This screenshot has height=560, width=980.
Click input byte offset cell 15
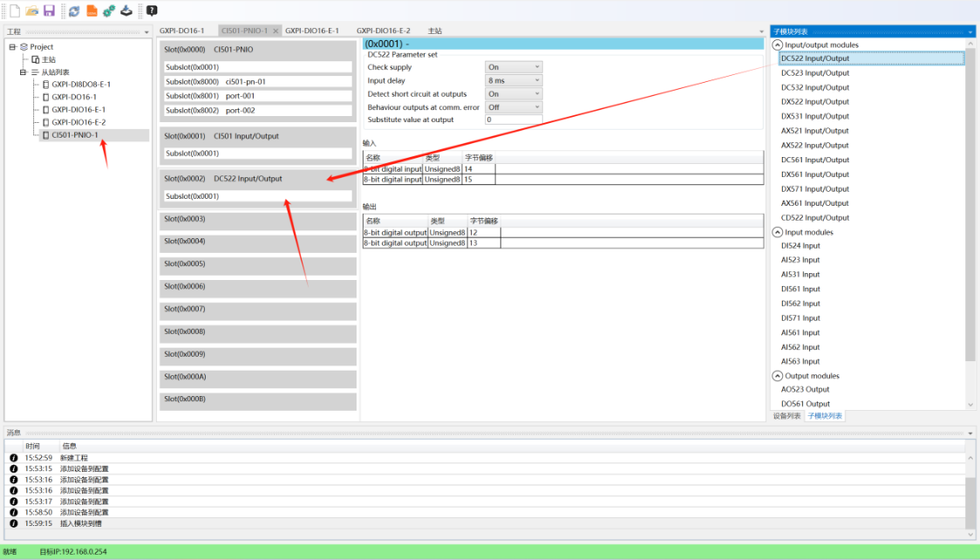479,180
